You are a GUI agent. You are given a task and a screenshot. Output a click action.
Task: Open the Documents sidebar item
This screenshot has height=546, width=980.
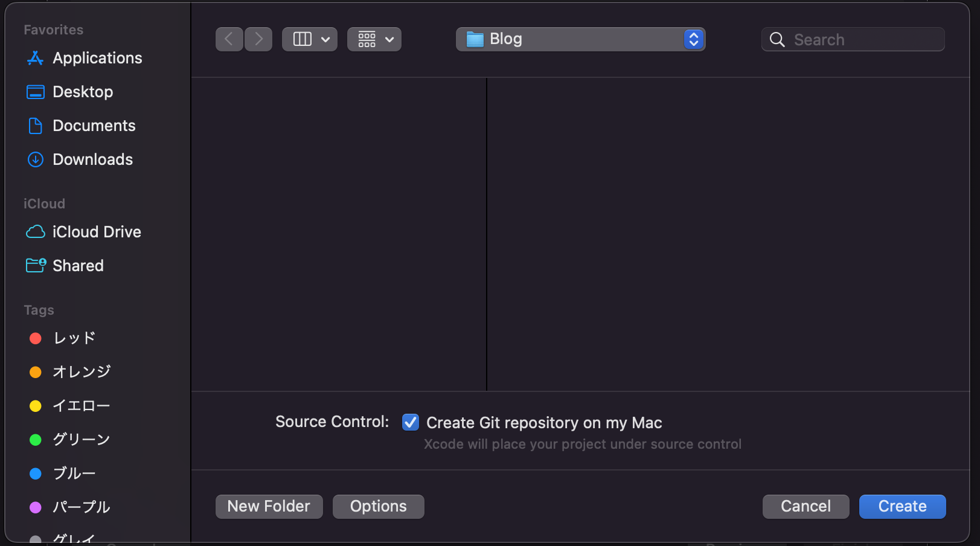[94, 126]
